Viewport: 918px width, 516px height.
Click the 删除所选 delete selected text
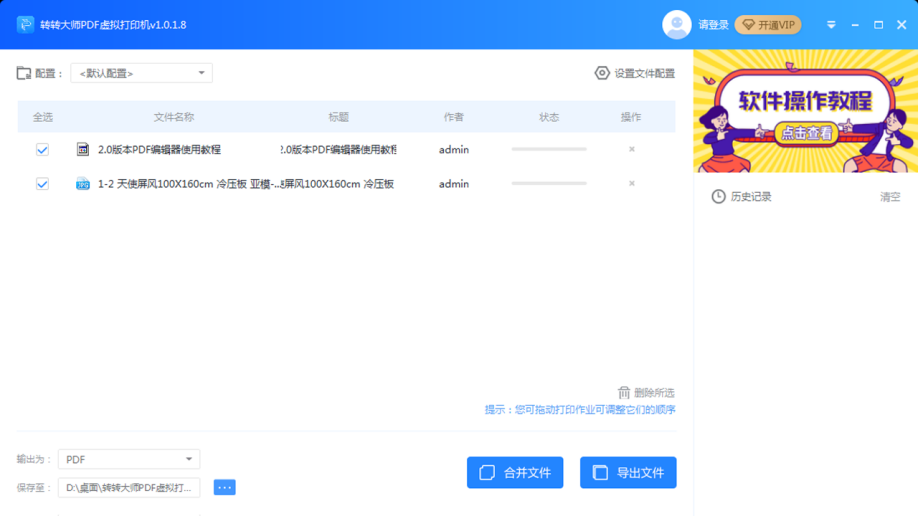[654, 392]
